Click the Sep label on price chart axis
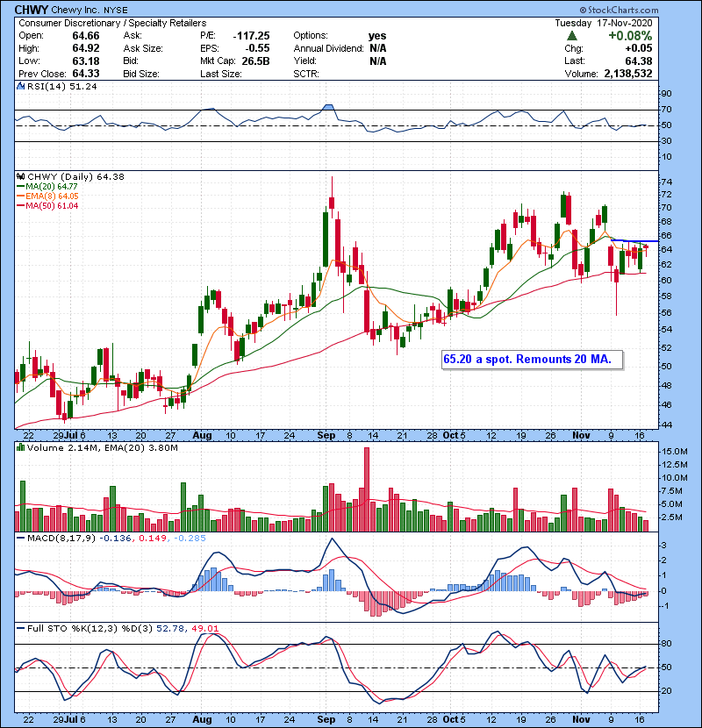Viewport: 702px width, 728px height. 326,435
